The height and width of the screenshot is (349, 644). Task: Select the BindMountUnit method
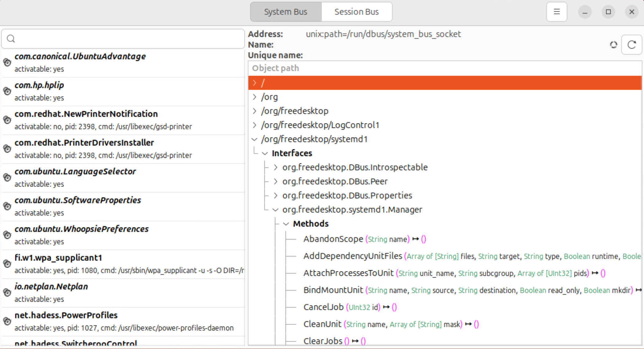click(472, 290)
